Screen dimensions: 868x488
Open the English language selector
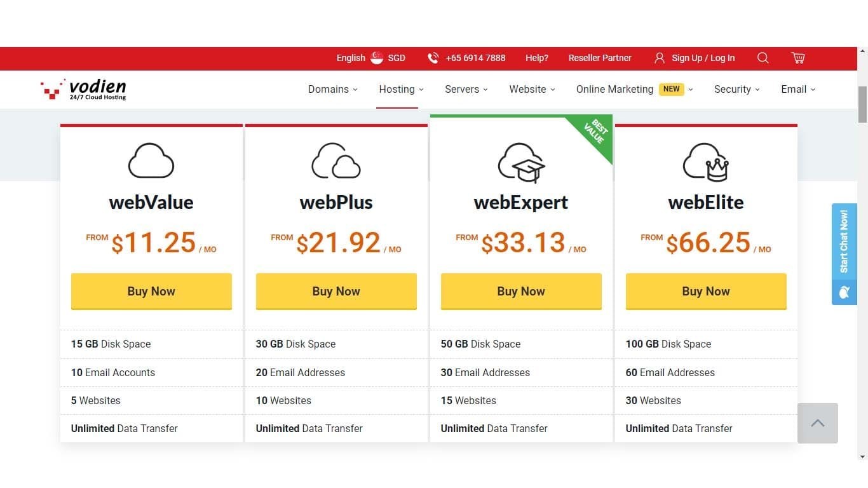[351, 58]
